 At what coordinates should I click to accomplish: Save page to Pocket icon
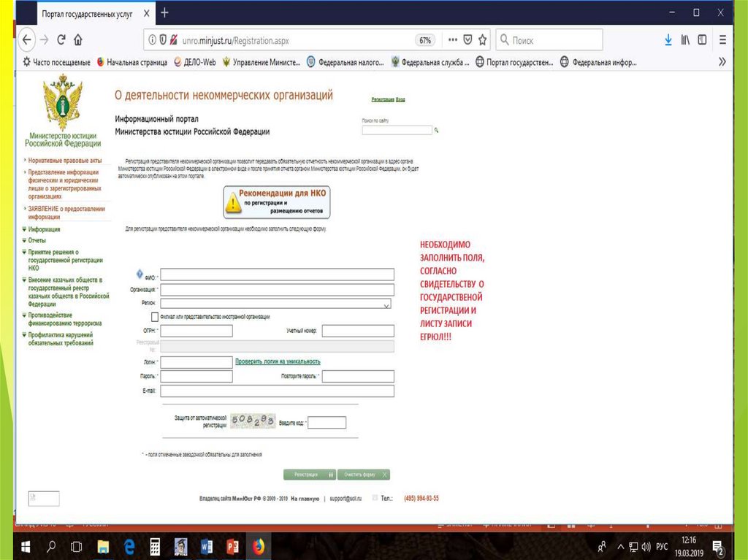click(x=468, y=40)
